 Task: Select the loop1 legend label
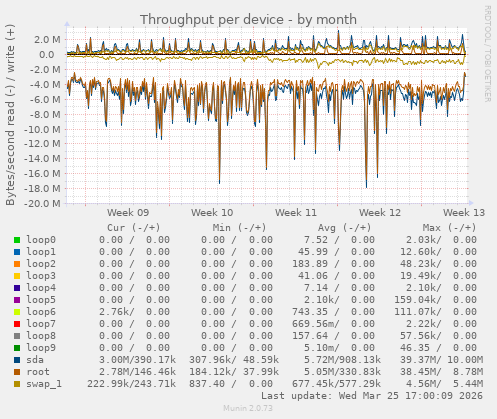(41, 252)
